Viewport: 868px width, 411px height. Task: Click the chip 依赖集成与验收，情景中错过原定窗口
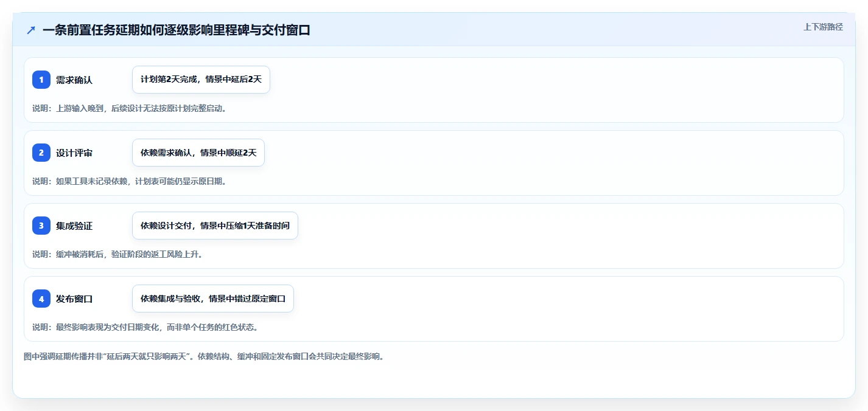(213, 299)
